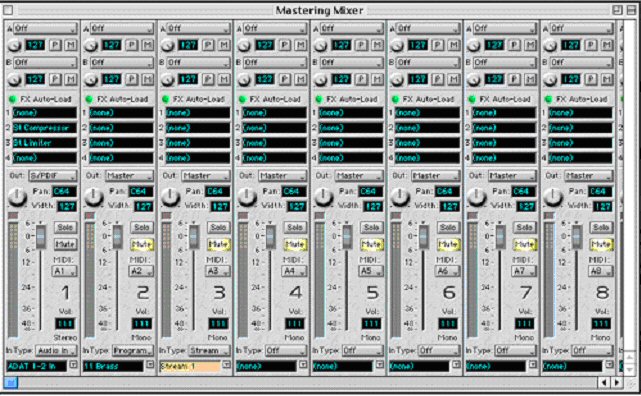
Task: Open the Stream input type dropdown on channel 3
Action: click(209, 351)
